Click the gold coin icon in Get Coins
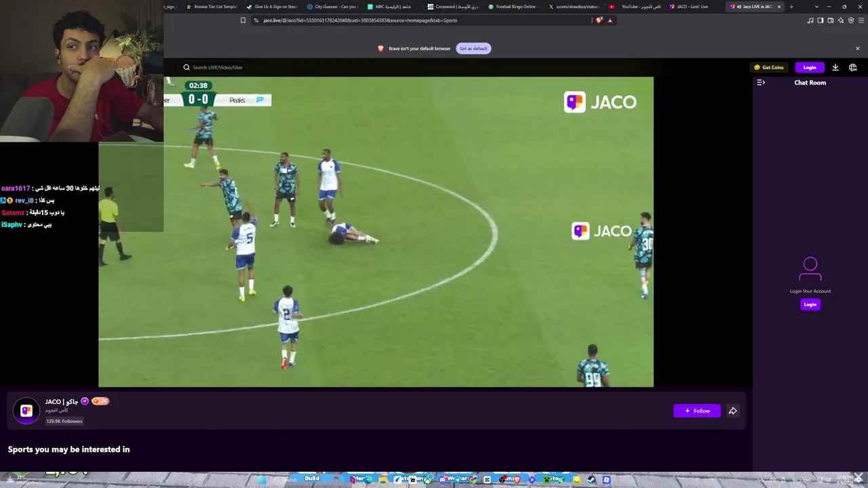Screen dimensions: 868x488 pyautogui.click(x=757, y=67)
